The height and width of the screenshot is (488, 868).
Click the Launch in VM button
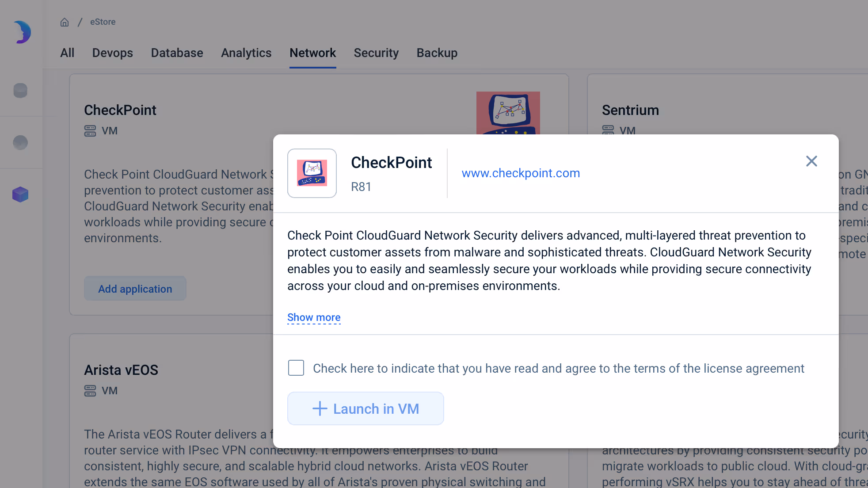click(x=365, y=408)
